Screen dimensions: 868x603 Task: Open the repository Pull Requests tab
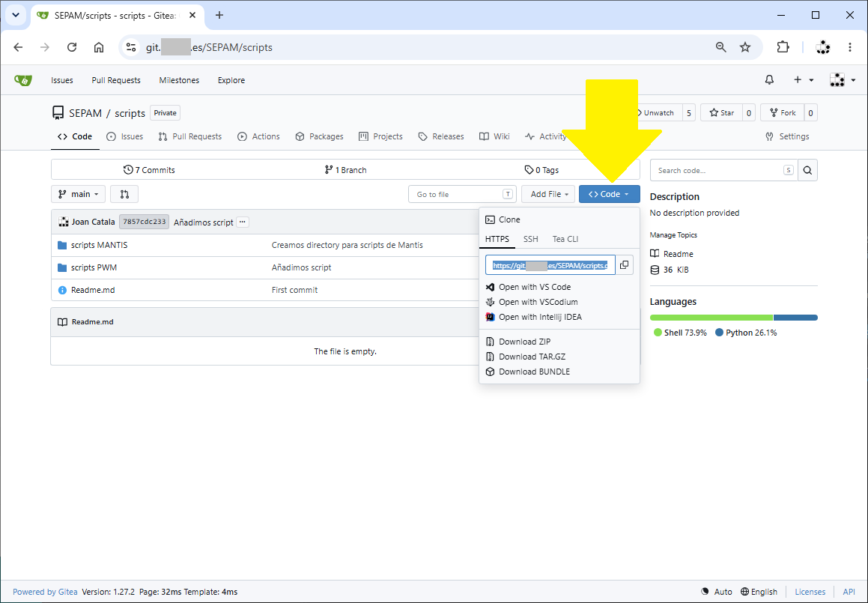(190, 137)
